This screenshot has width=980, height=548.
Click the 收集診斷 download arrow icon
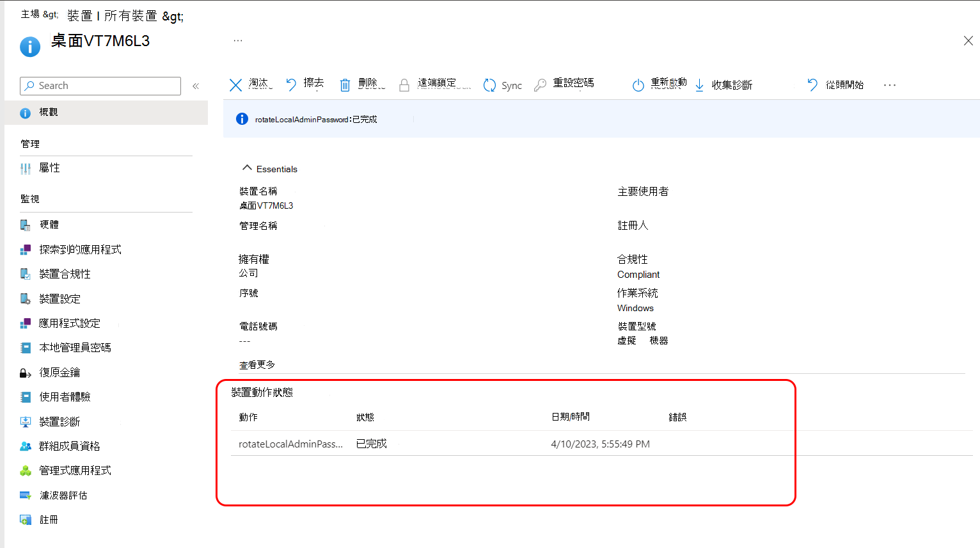pyautogui.click(x=699, y=85)
